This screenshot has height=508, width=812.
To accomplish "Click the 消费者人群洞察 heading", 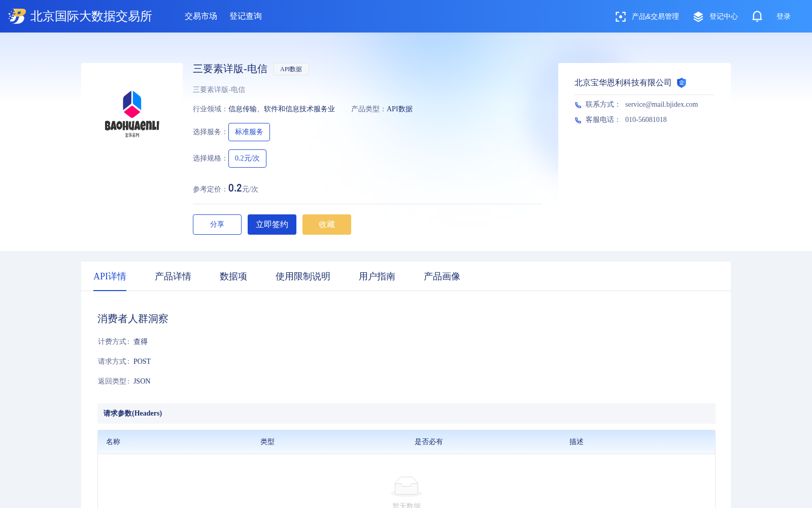I will click(x=133, y=319).
